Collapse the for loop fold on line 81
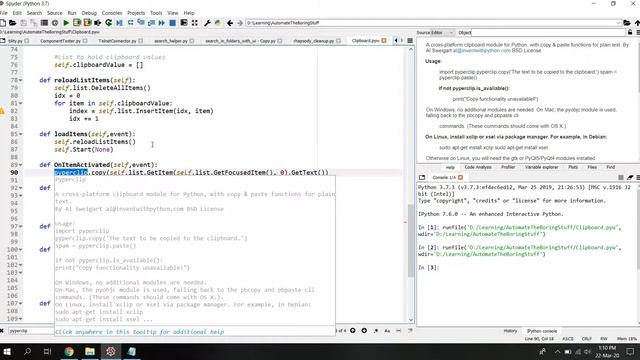 pos(21,103)
